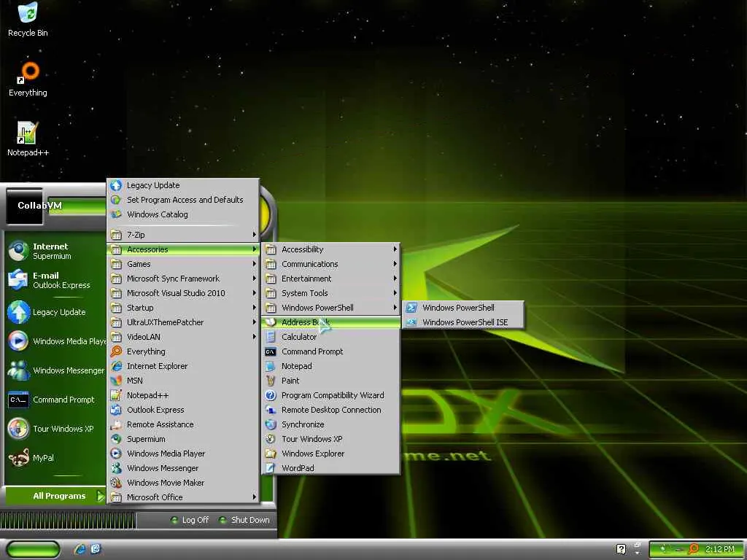747x560 pixels.
Task: Open Command Prompt from left Start pane
Action: [x=54, y=400]
